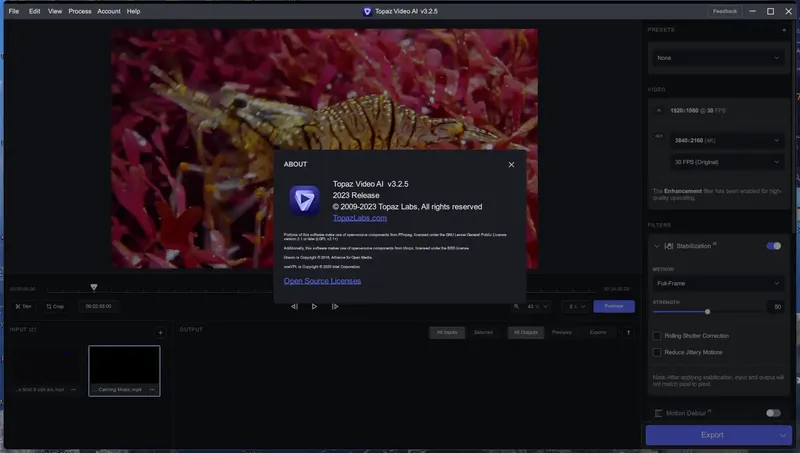Click the Export button
Screen dimensions: 800x453
[711, 435]
